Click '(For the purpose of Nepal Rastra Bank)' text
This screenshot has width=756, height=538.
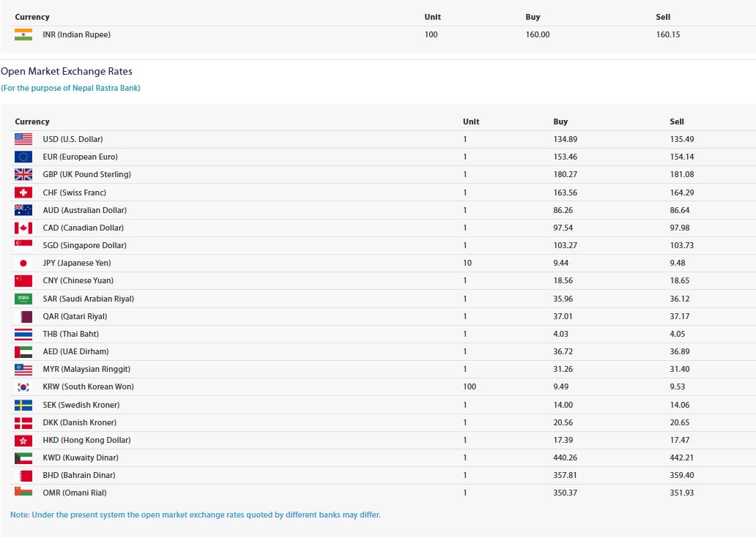tap(70, 88)
